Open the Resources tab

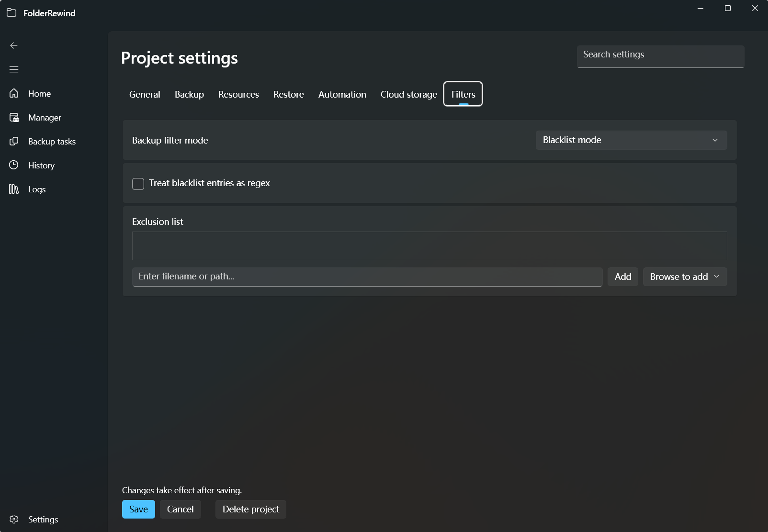click(x=238, y=94)
